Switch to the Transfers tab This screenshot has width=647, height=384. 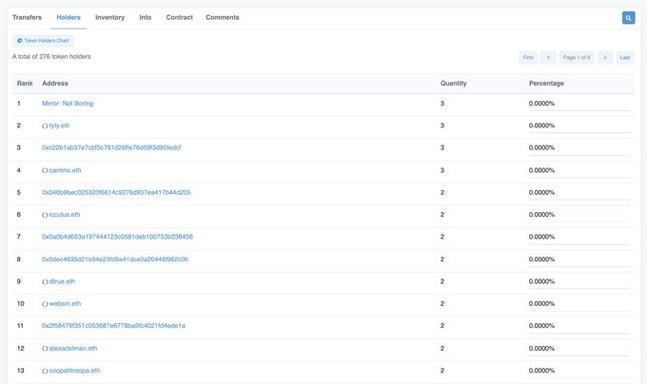pyautogui.click(x=27, y=17)
